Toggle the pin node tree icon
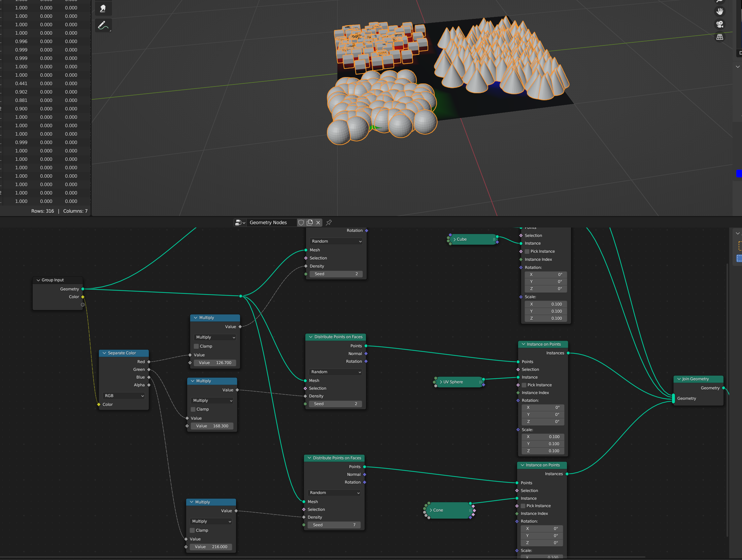Screen dimensions: 742x560 coord(329,222)
